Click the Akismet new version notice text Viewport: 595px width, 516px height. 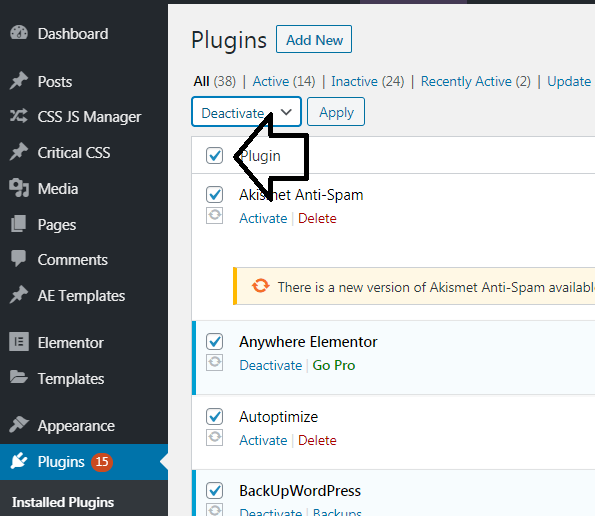pos(436,287)
